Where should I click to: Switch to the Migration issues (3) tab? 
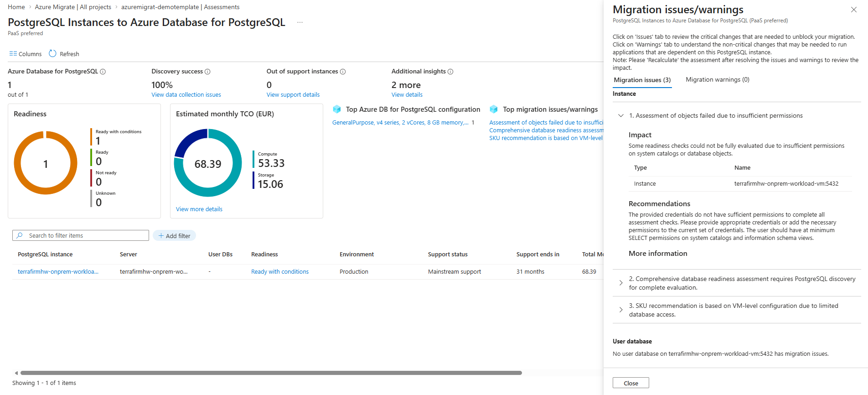coord(642,80)
